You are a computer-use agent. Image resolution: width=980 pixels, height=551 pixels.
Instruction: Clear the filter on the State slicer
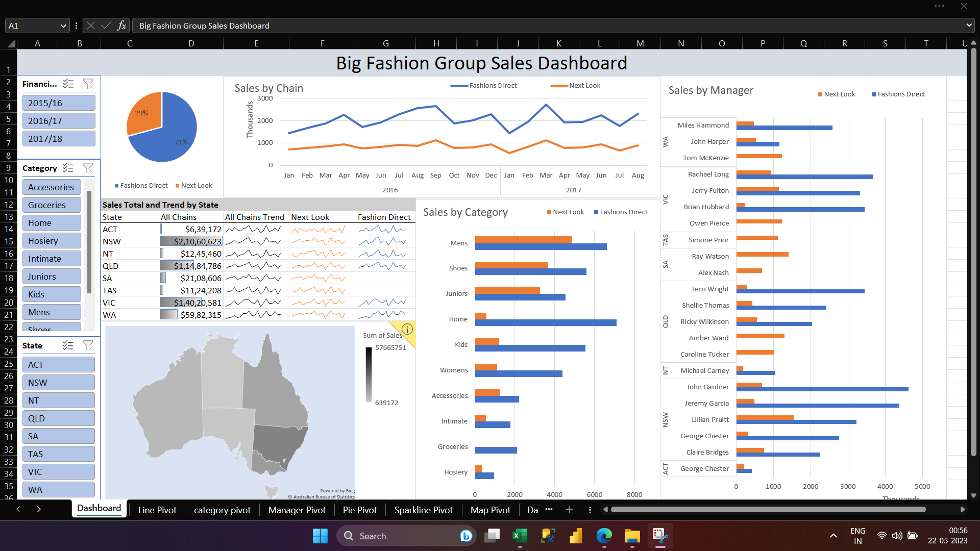pyautogui.click(x=88, y=345)
